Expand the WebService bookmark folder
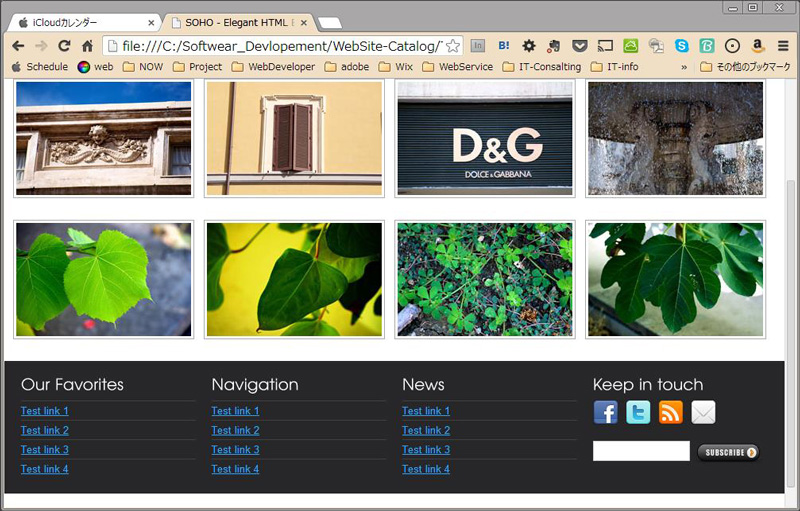This screenshot has width=800, height=511. (x=458, y=67)
